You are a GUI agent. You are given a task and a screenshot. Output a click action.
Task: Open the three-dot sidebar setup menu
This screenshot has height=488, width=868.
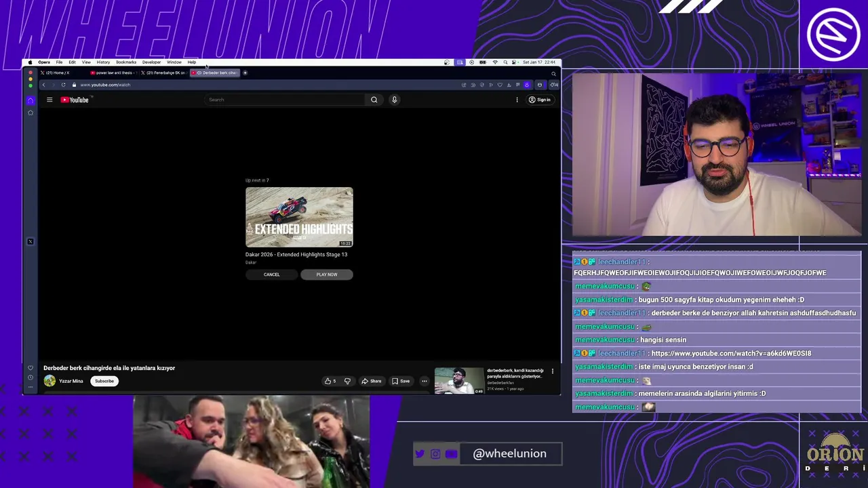coord(30,387)
